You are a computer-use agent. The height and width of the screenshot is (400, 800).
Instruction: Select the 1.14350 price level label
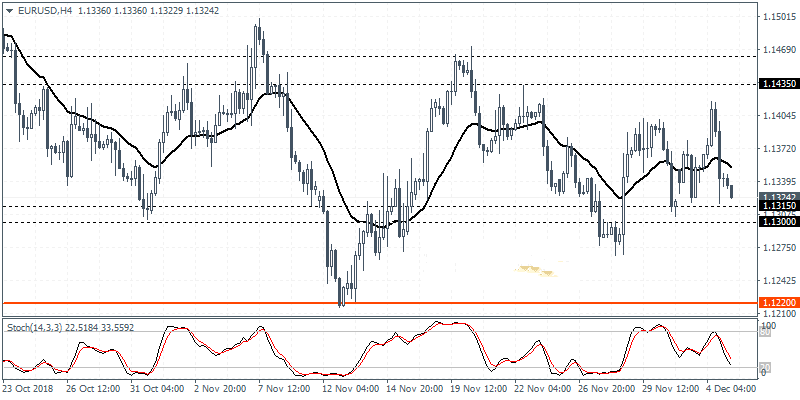[x=778, y=84]
